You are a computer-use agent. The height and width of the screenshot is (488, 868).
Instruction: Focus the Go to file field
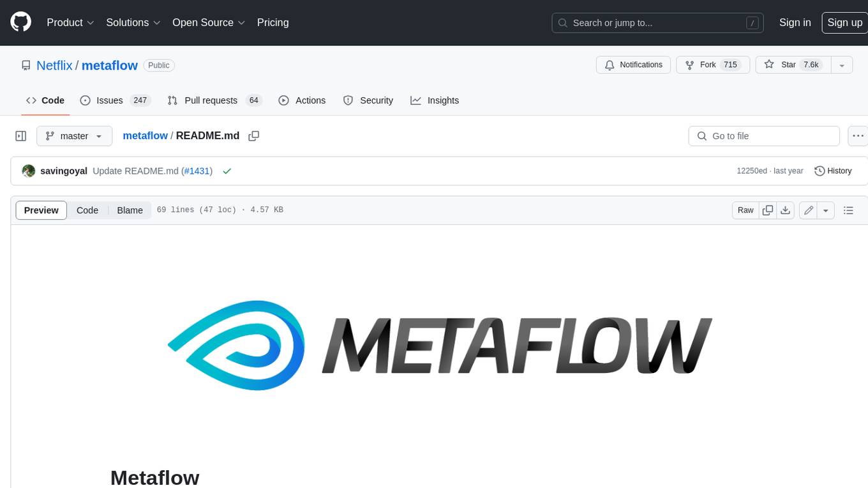click(x=764, y=136)
